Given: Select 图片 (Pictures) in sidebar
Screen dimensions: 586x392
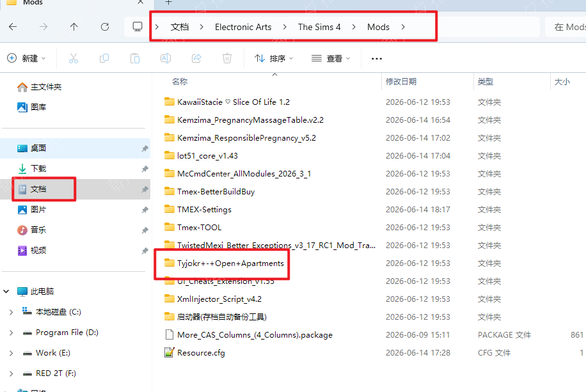Looking at the screenshot, I should pyautogui.click(x=75, y=210).
